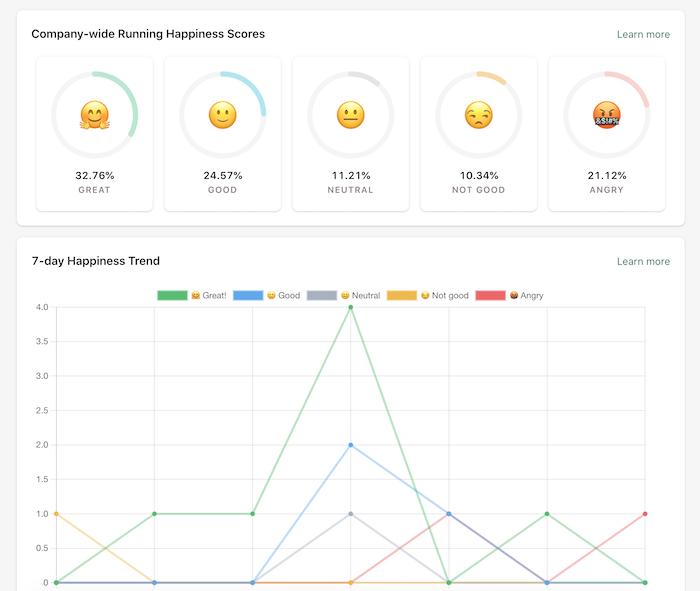Click the yellow data point at chart start
The width and height of the screenshot is (700, 591).
(56, 514)
